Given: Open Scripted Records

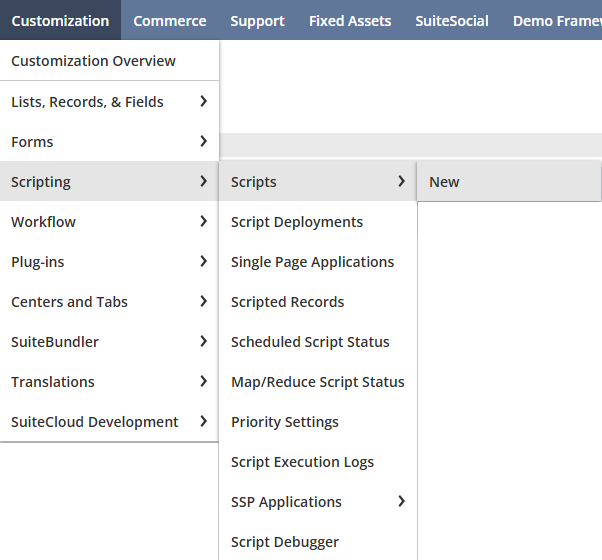Looking at the screenshot, I should (318, 302).
